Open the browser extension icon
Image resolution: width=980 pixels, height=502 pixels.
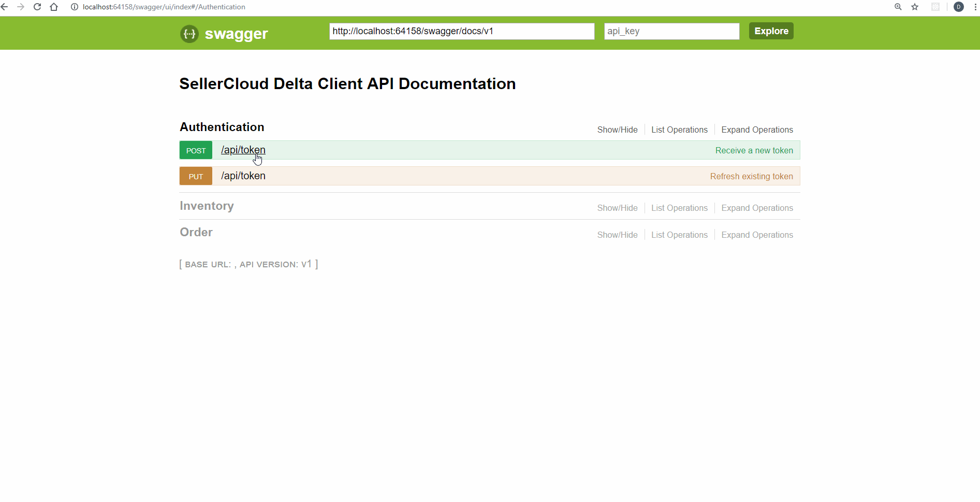point(935,7)
